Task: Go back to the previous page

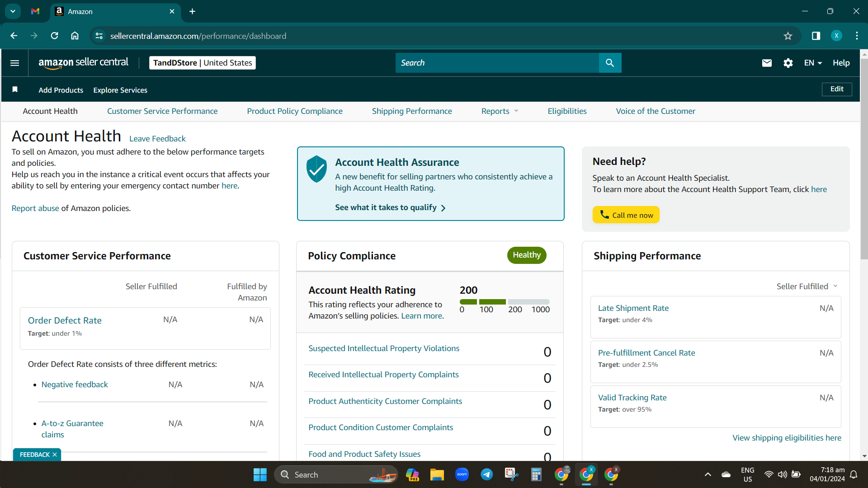Action: (14, 36)
